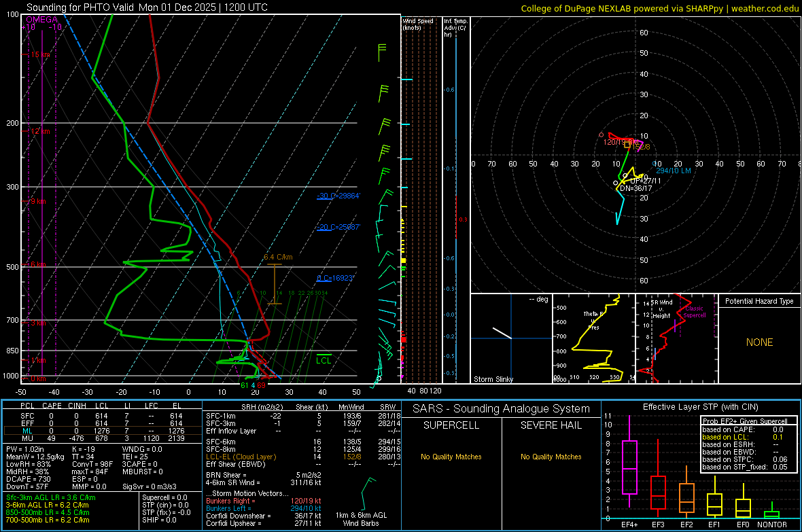Click the '-20 C=25087' level label

(x=338, y=227)
